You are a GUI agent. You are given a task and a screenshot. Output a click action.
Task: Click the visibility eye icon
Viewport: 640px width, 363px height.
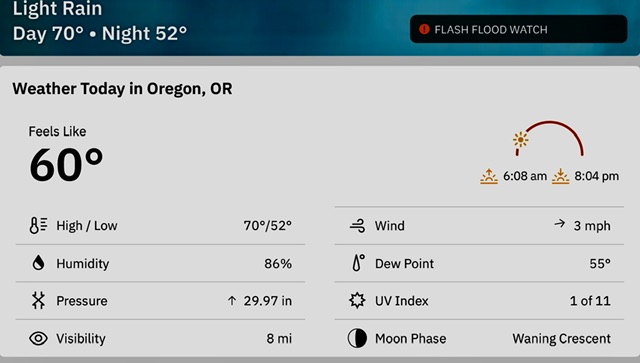pos(38,339)
